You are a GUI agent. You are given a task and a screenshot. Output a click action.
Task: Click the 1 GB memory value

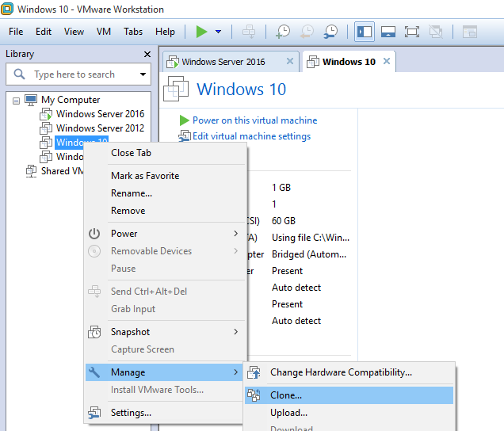tap(281, 188)
